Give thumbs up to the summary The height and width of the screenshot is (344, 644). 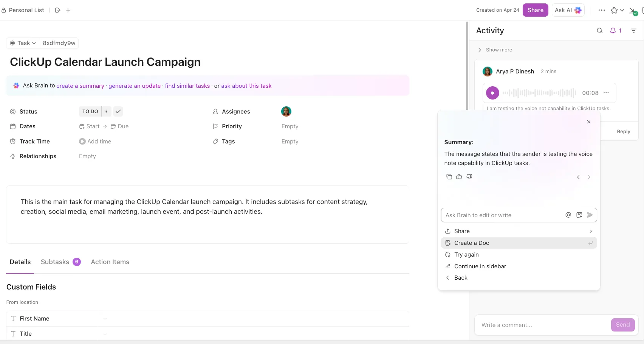tap(459, 177)
